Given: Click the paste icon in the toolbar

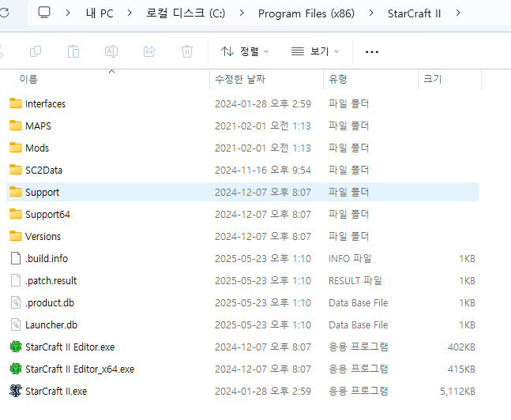Looking at the screenshot, I should click(x=73, y=51).
